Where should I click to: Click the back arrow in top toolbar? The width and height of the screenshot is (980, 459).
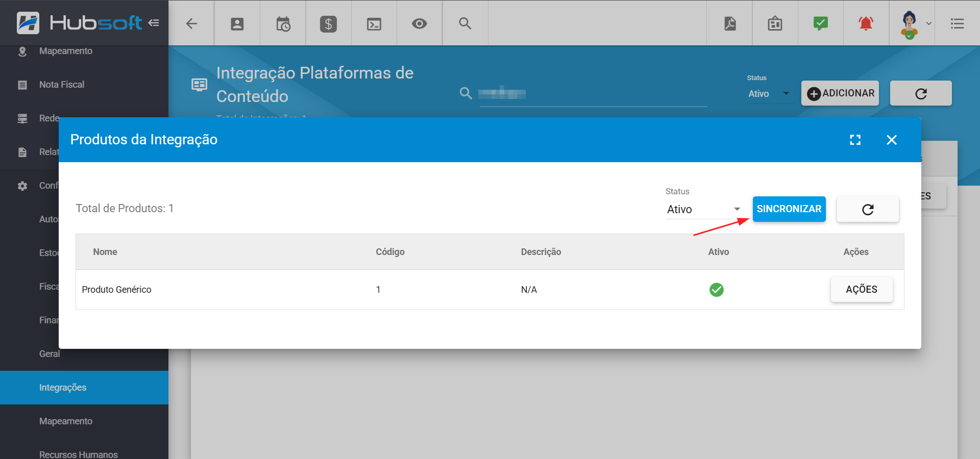tap(191, 23)
